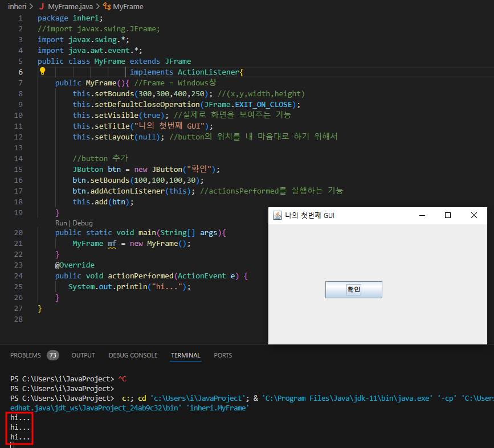
Task: Click the new JButton("확인") line
Action: [146, 170]
